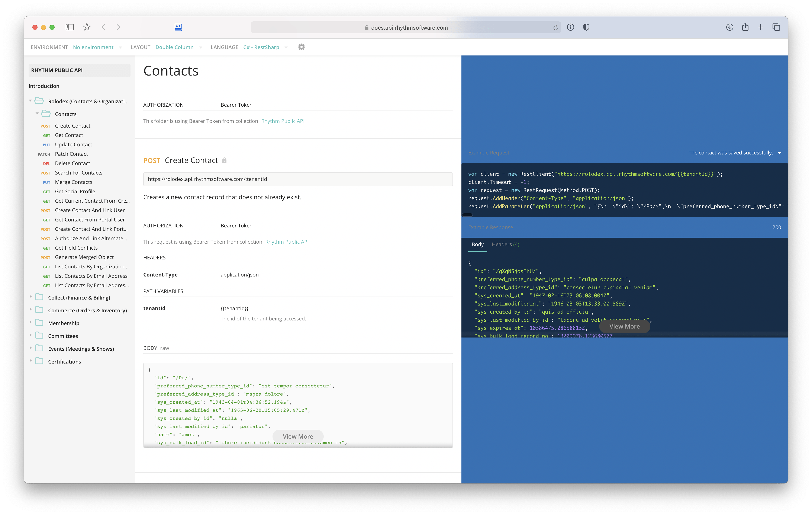The width and height of the screenshot is (812, 515).
Task: Click the share icon in browser toolbar
Action: (745, 27)
